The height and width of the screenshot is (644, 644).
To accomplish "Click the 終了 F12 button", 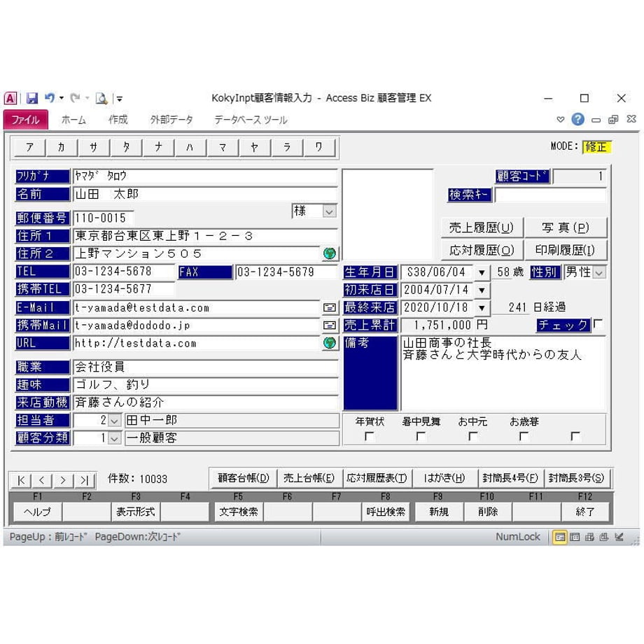I will tap(585, 512).
